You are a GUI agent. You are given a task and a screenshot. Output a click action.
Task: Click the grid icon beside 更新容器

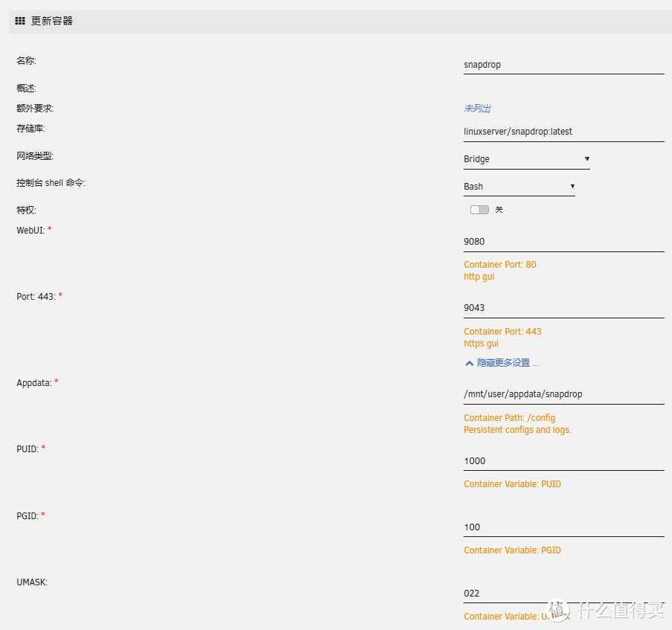tap(19, 21)
